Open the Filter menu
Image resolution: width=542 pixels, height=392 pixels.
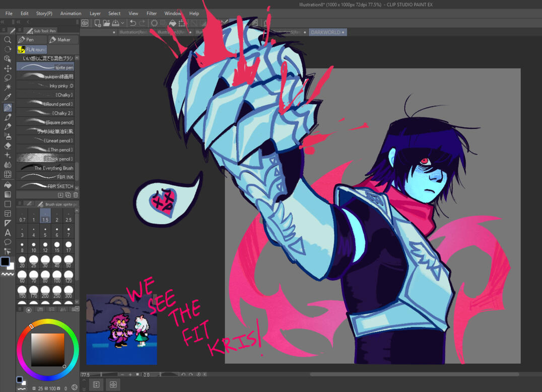152,13
